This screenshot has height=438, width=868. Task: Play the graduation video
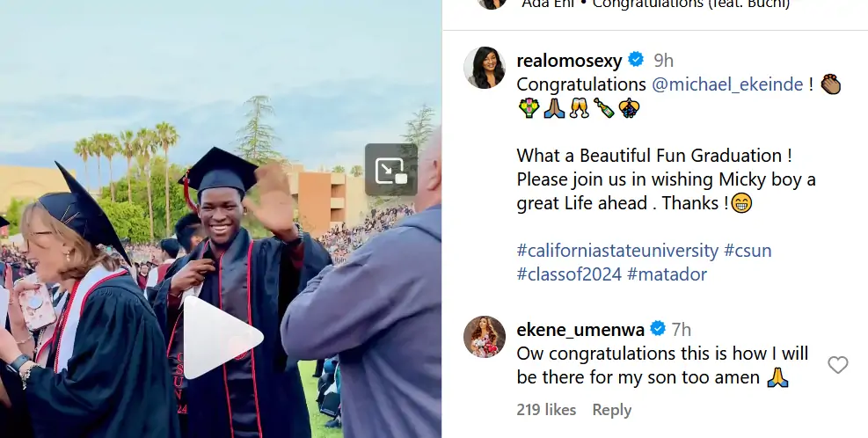coord(222,337)
